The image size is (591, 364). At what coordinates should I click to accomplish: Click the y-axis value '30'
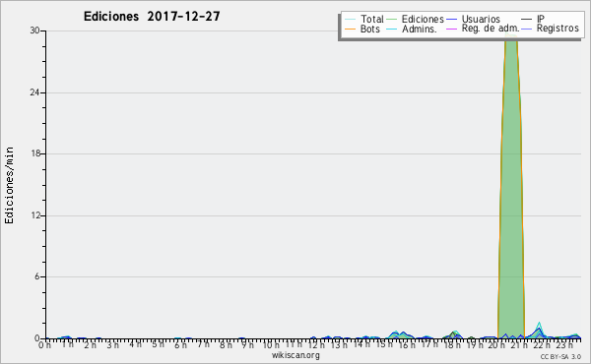pos(34,30)
